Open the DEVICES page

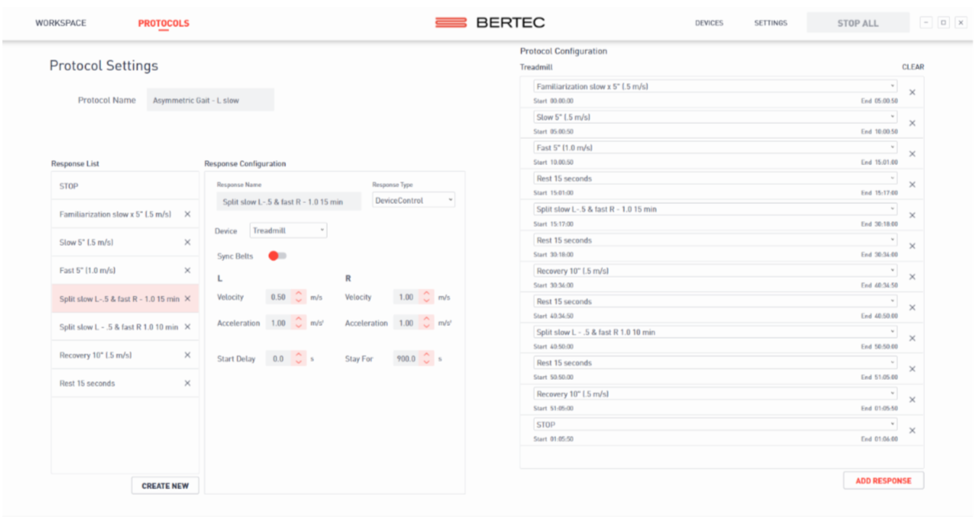pos(709,23)
